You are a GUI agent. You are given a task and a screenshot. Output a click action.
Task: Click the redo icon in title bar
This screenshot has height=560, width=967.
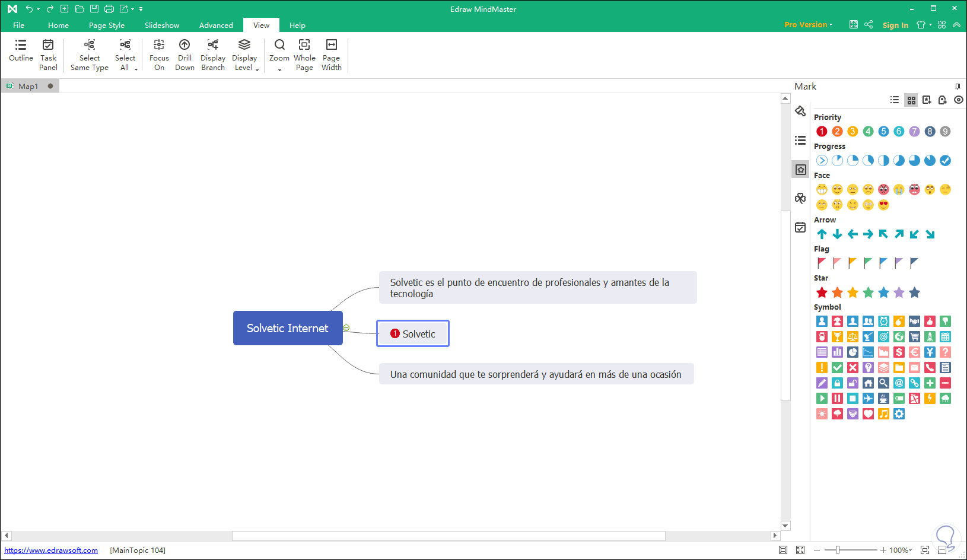(x=50, y=9)
